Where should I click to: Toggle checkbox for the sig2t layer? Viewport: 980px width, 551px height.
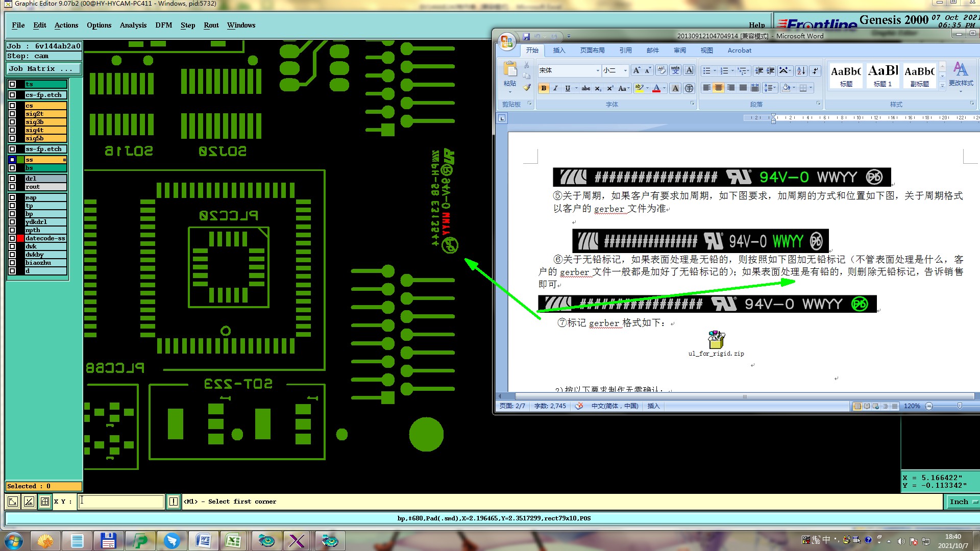(12, 114)
